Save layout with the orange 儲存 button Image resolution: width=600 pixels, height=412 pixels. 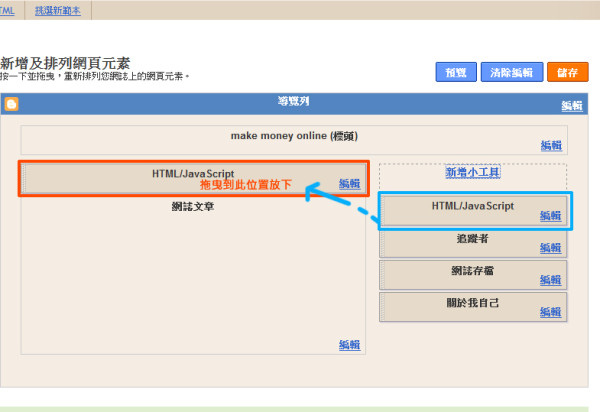pyautogui.click(x=567, y=72)
